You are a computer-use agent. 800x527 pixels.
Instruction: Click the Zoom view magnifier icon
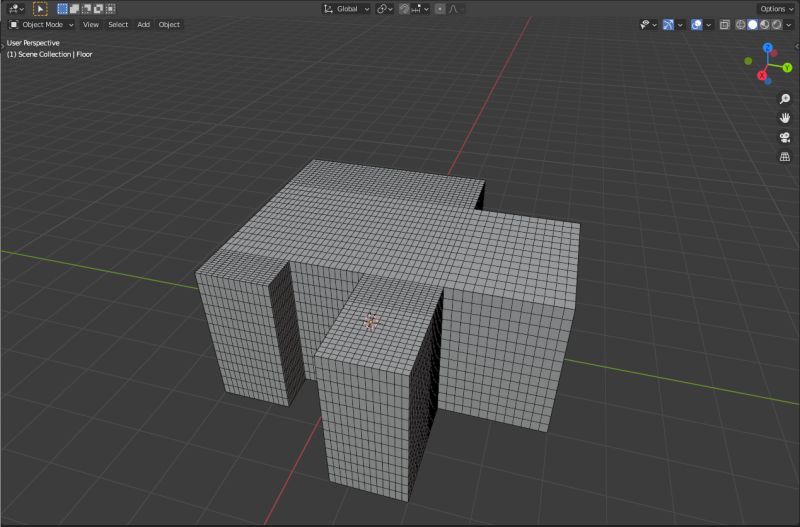785,98
